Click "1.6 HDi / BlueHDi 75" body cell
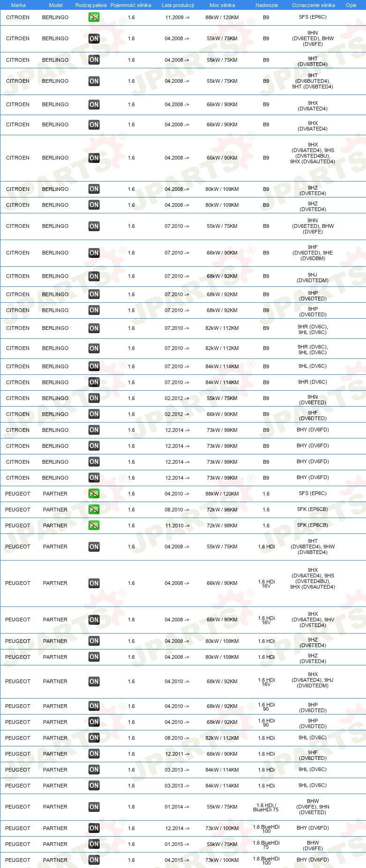 266,808
